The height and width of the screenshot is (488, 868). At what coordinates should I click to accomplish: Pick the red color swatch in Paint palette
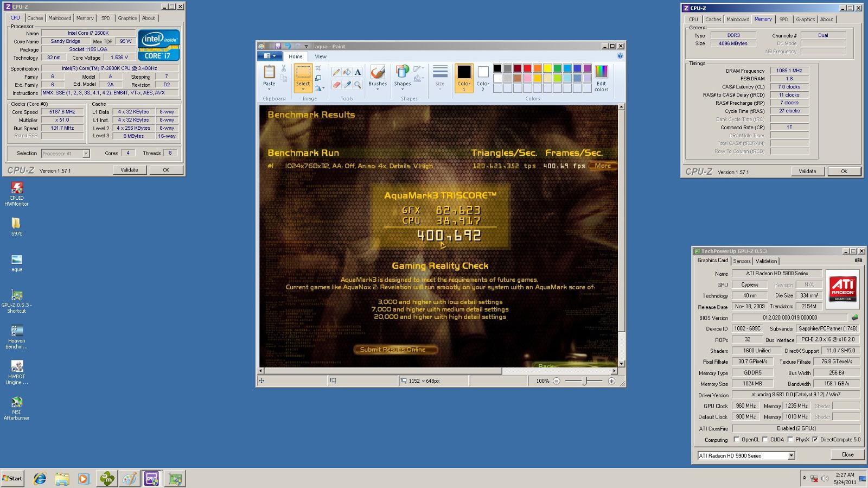pyautogui.click(x=527, y=68)
